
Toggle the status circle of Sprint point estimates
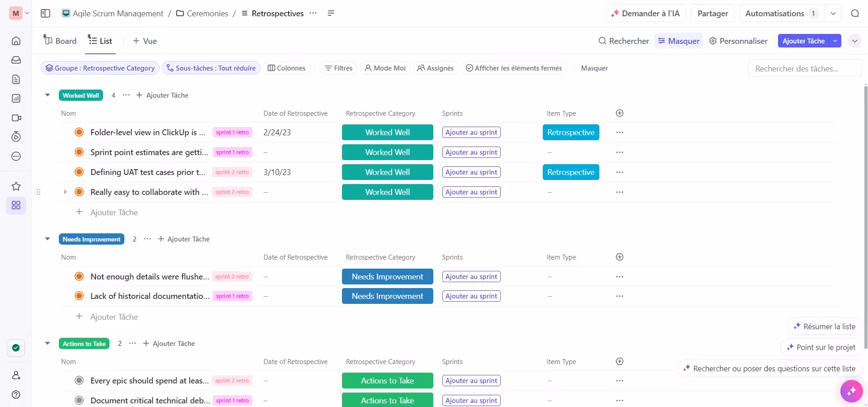tap(79, 152)
